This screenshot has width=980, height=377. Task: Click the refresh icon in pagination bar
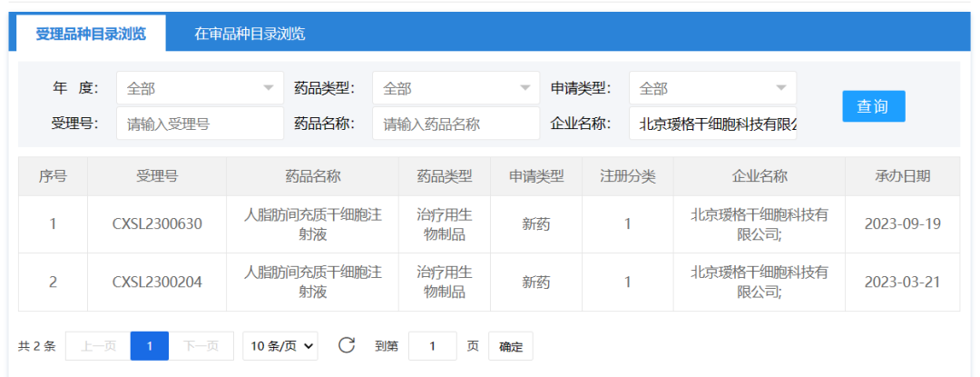(x=346, y=345)
